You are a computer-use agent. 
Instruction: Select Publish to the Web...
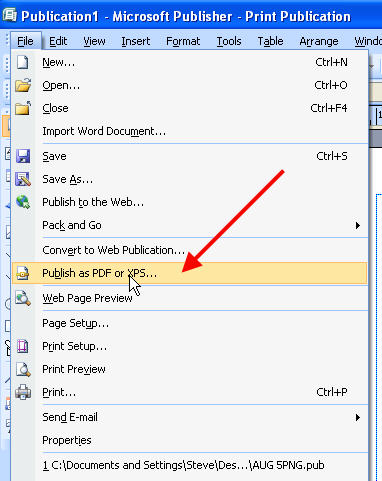(189, 202)
